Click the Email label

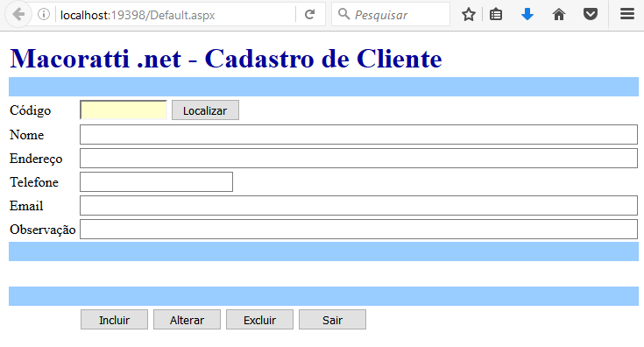(26, 206)
